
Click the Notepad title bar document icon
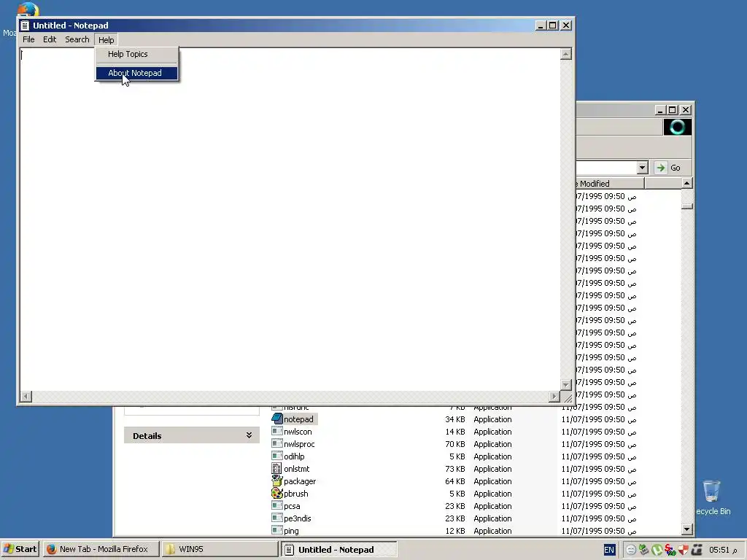25,26
